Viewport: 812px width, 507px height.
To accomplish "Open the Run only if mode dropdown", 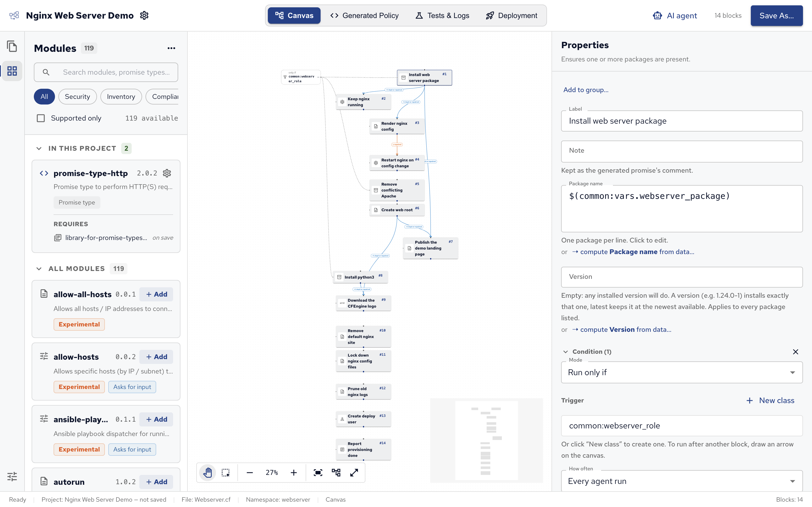I will 681,372.
